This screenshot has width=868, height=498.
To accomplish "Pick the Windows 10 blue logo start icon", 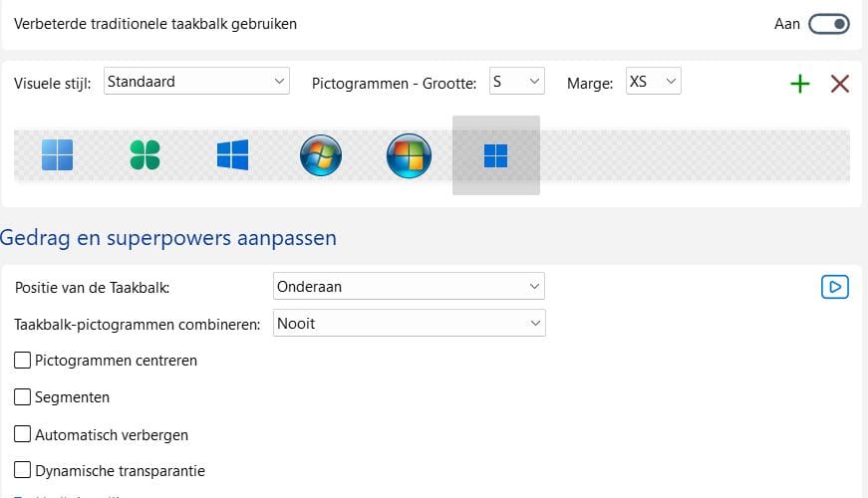I will pyautogui.click(x=232, y=155).
